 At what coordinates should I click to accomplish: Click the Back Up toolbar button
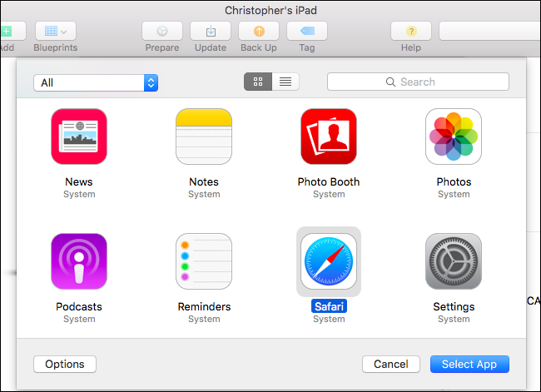259,31
